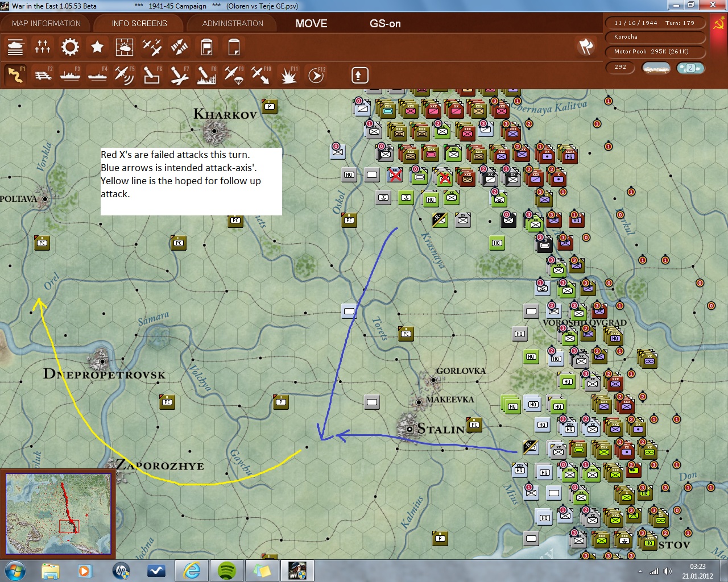728x582 pixels.
Task: Select F1 Move mode
Action: point(15,75)
